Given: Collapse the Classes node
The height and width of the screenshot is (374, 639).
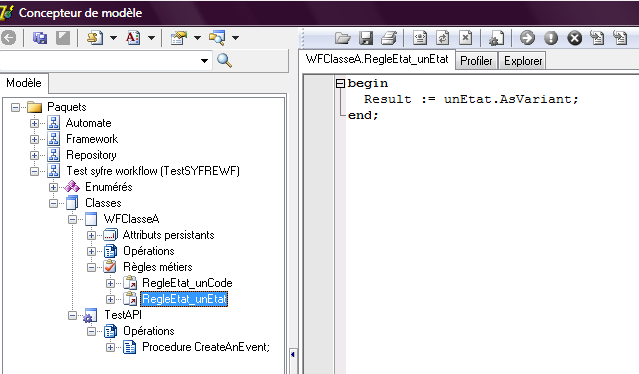Looking at the screenshot, I should tap(53, 203).
